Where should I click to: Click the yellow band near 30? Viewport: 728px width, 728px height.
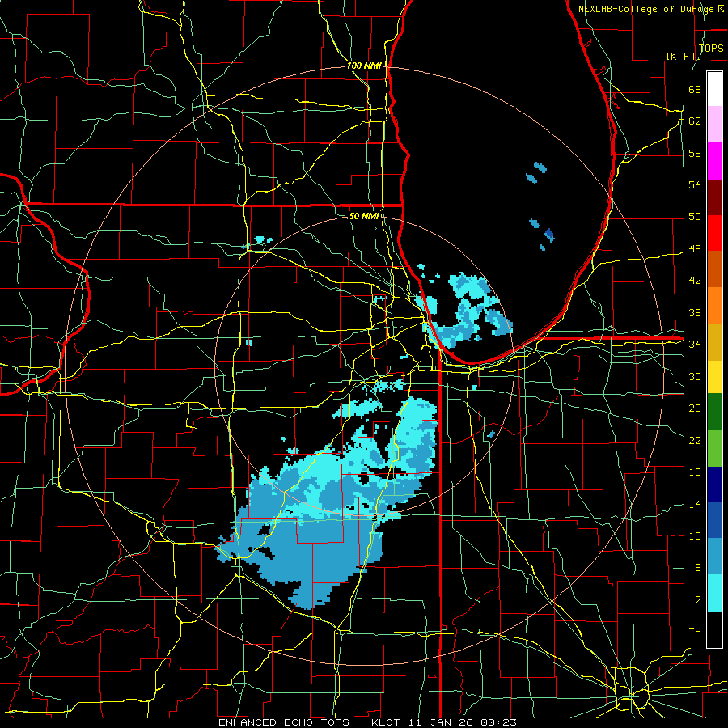(x=714, y=376)
